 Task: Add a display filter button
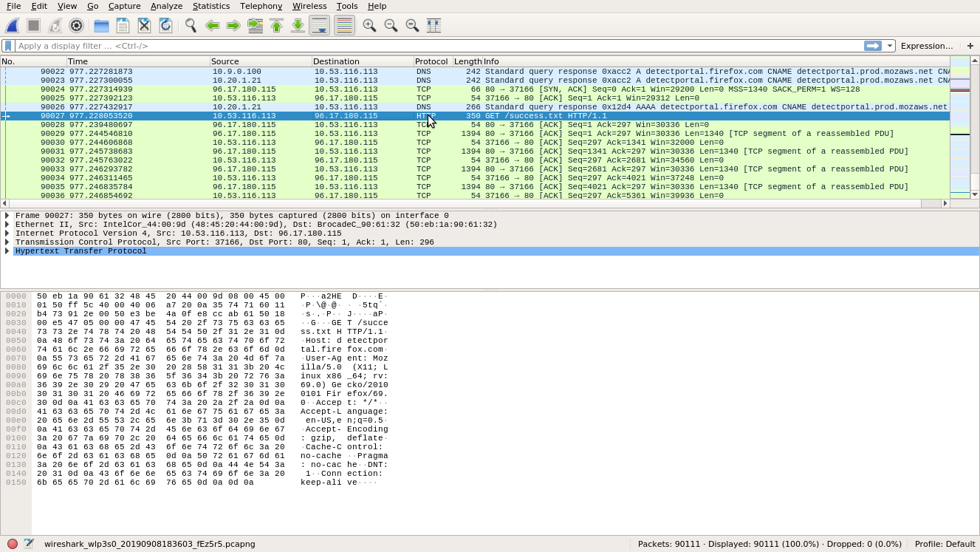tap(970, 46)
